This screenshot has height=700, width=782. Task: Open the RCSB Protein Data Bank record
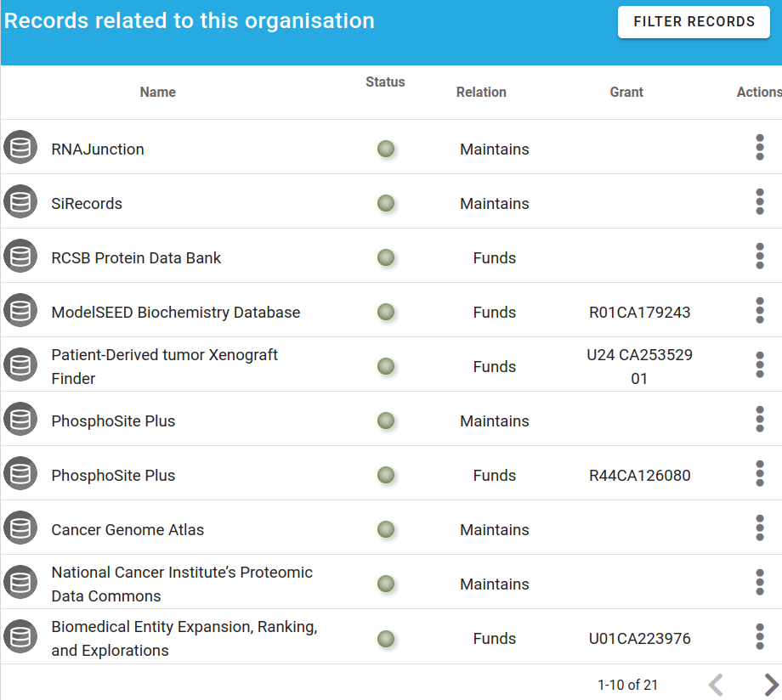(136, 257)
